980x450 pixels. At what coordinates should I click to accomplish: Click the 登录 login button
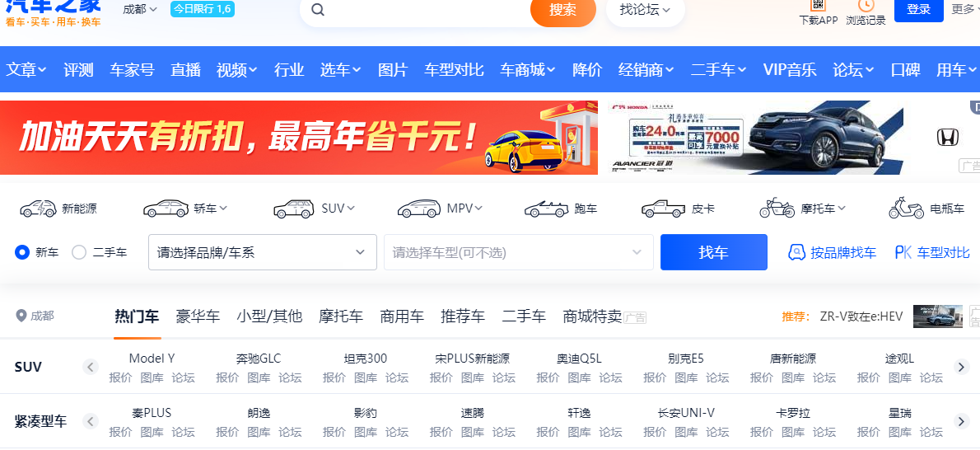[x=919, y=9]
